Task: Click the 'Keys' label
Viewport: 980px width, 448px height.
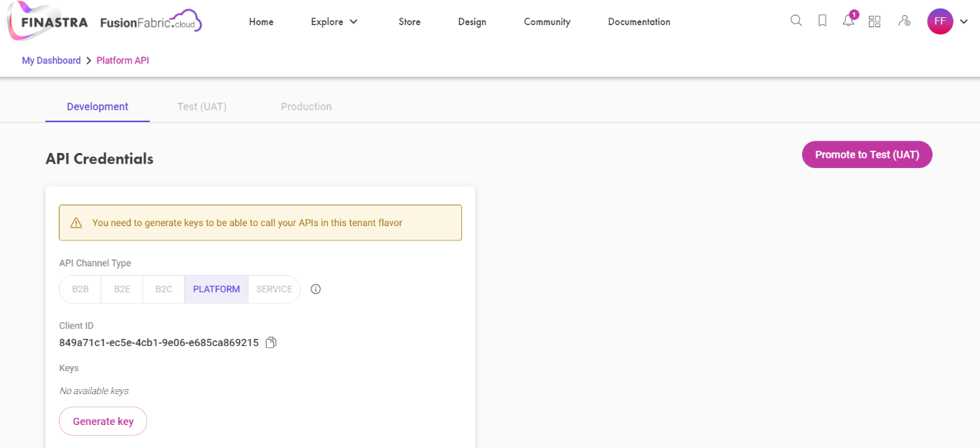Action: click(x=69, y=368)
